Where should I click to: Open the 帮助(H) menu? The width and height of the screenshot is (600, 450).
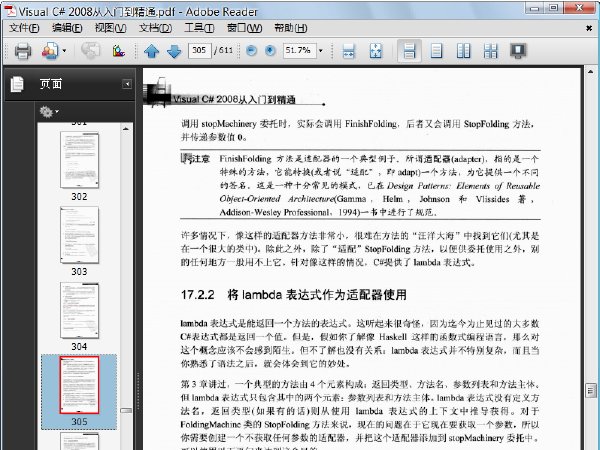[x=290, y=28]
